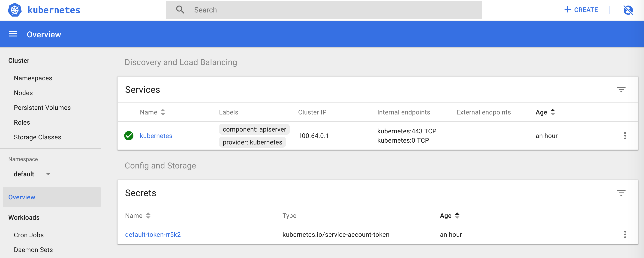Viewport: 644px width, 258px height.
Task: Click the 'provider: kubernetes' label chip
Action: [252, 142]
